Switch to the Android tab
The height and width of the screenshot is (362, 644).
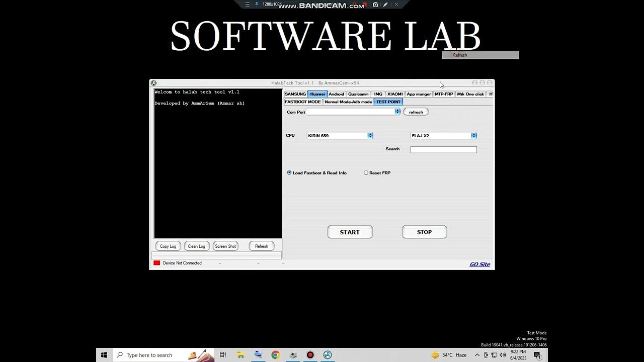[337, 94]
